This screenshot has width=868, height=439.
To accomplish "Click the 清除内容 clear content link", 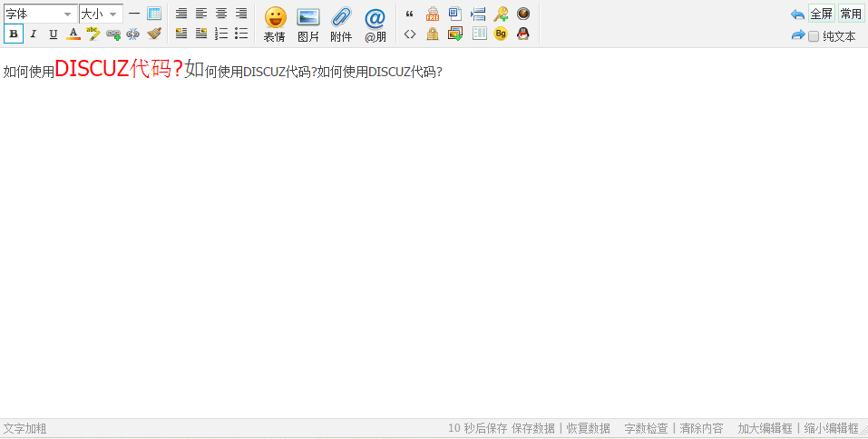I will point(701,428).
